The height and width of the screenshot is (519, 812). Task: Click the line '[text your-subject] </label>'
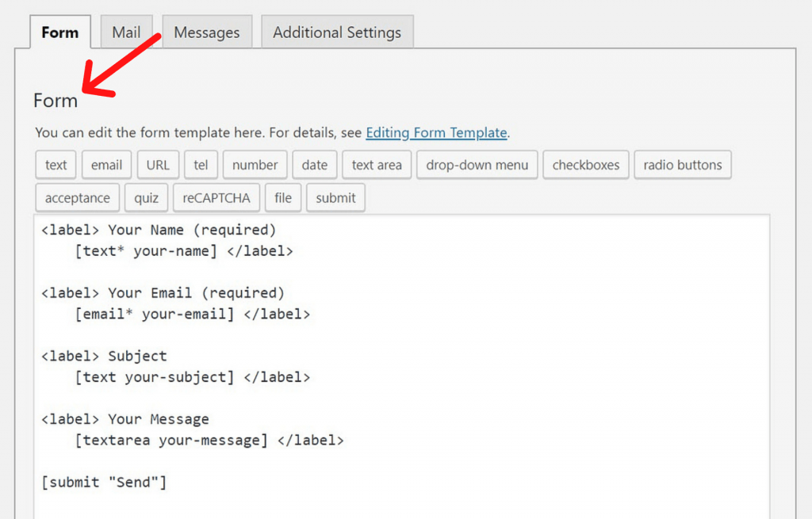coord(193,378)
